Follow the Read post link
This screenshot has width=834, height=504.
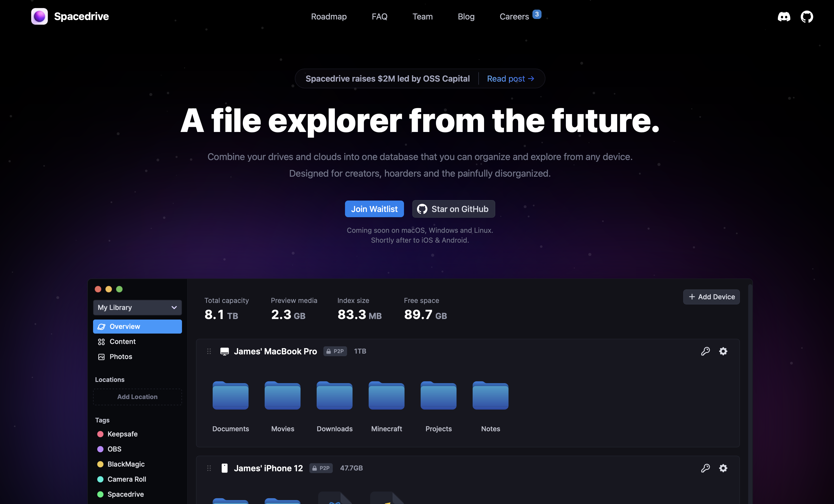pyautogui.click(x=510, y=79)
